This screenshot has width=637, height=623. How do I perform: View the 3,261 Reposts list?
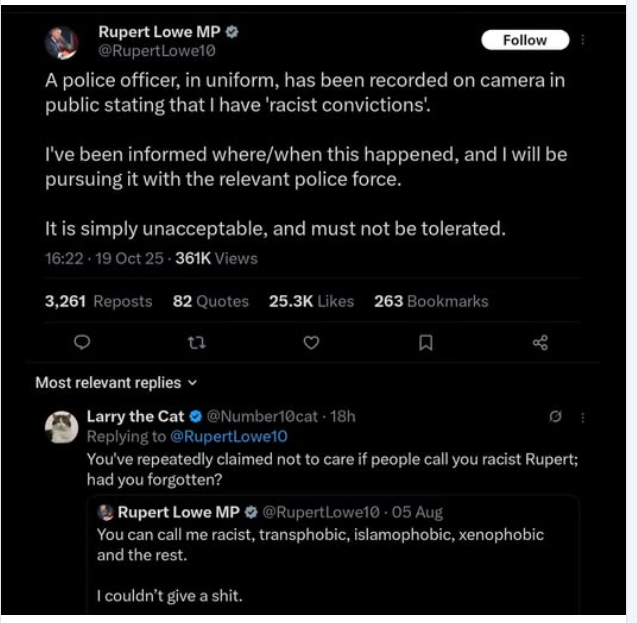coord(98,301)
